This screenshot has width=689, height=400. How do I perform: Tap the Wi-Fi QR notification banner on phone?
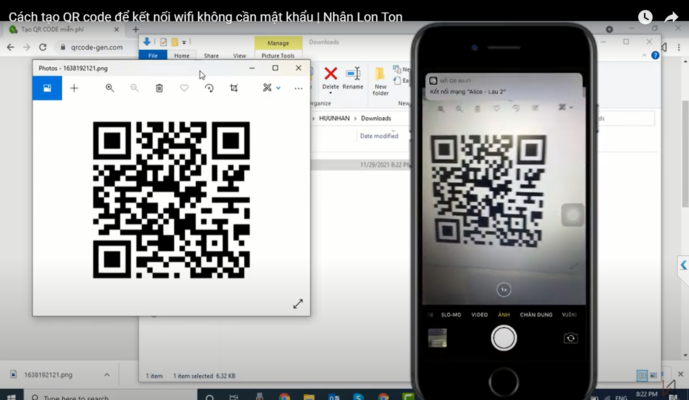(x=504, y=86)
